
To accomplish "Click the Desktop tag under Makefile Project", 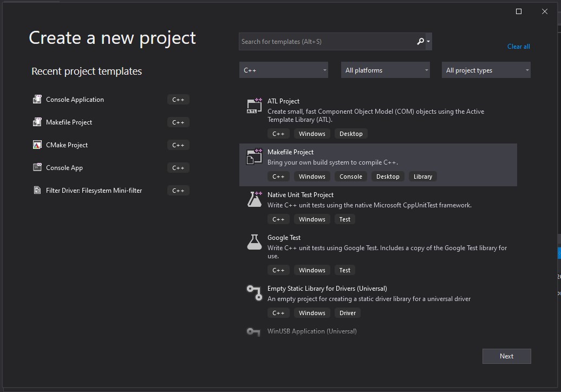I will point(388,177).
